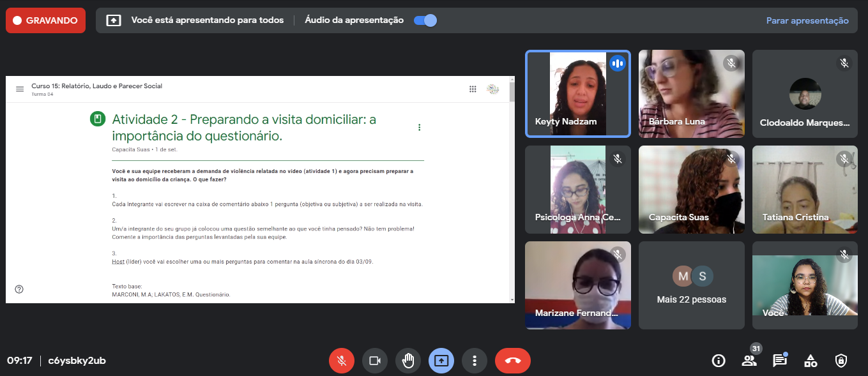Screen dimensions: 868x376
Task: Raise hand using the hand icon
Action: [408, 361]
